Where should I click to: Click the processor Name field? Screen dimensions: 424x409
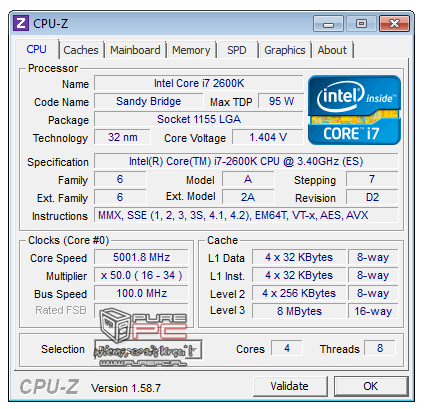point(199,83)
